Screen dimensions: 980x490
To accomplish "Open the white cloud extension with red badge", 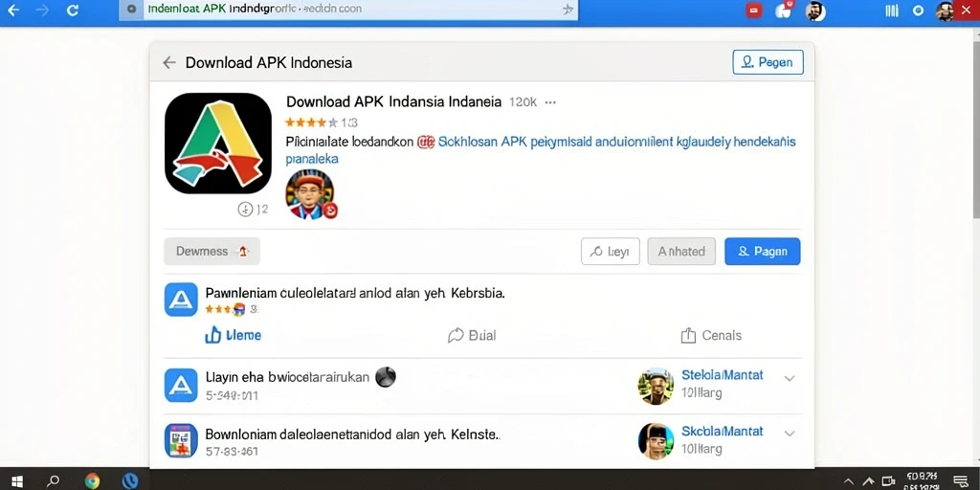I will point(784,10).
